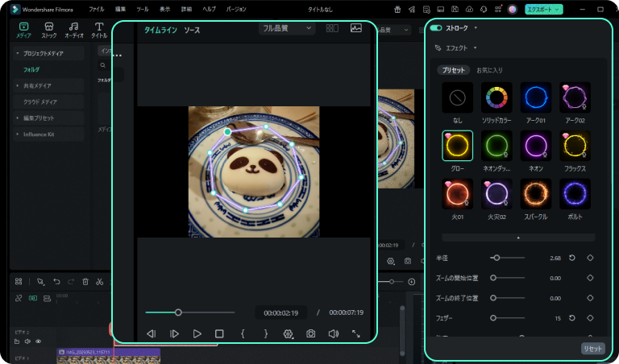Hide the ビデオ 2 track with eye icon
This screenshot has height=364, width=619.
point(38,341)
